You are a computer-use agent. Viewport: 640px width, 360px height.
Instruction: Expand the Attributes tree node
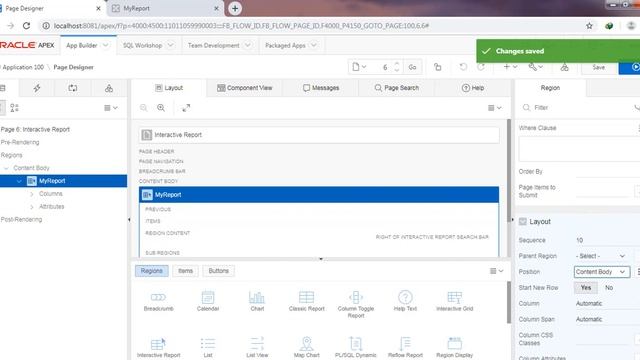click(x=32, y=207)
